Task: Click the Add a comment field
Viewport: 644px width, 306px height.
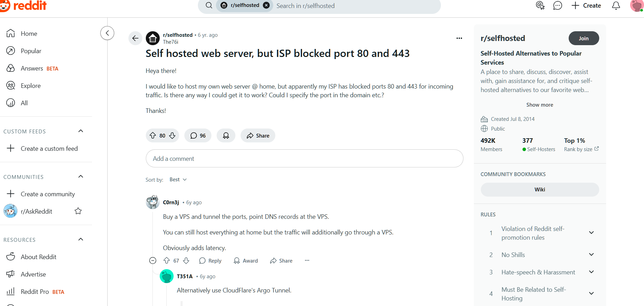Action: tap(304, 158)
